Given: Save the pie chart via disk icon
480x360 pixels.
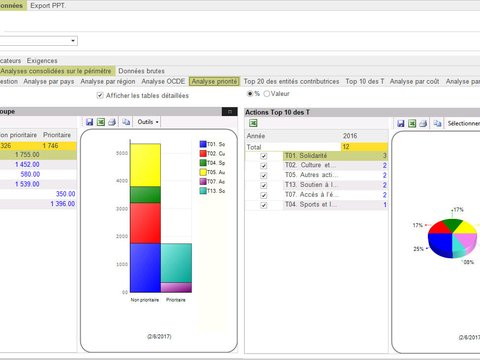Looking at the screenshot, I should click(401, 124).
